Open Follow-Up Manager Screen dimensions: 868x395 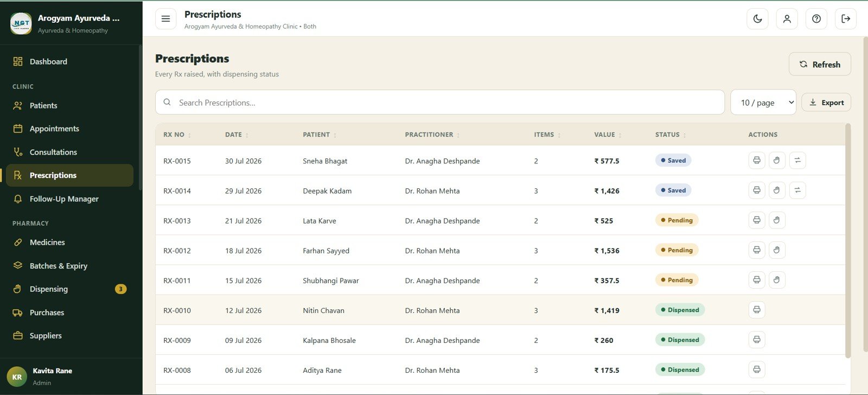[x=69, y=199]
